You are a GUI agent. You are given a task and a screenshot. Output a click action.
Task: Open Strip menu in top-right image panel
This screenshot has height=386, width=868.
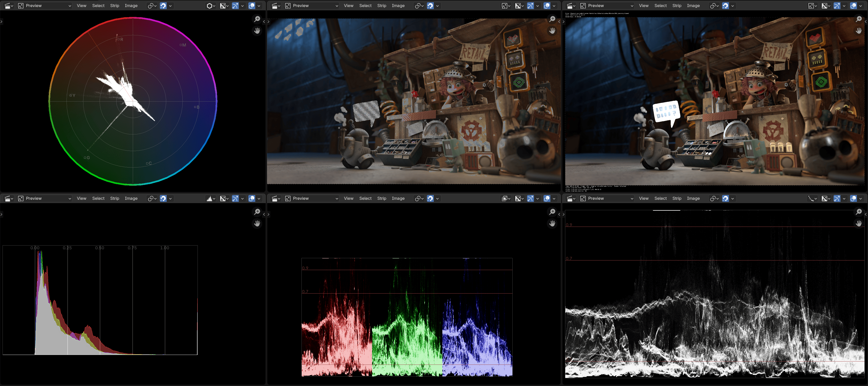[x=677, y=6]
